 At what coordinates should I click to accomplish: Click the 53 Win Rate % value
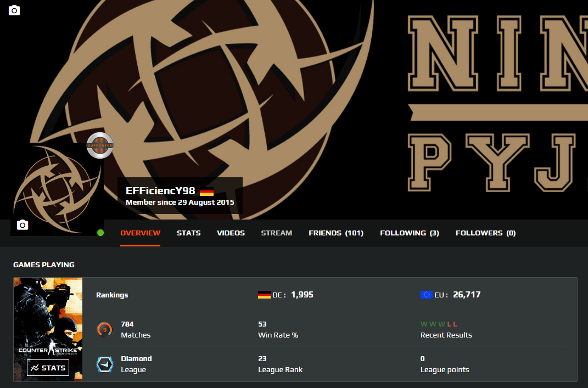click(x=262, y=324)
